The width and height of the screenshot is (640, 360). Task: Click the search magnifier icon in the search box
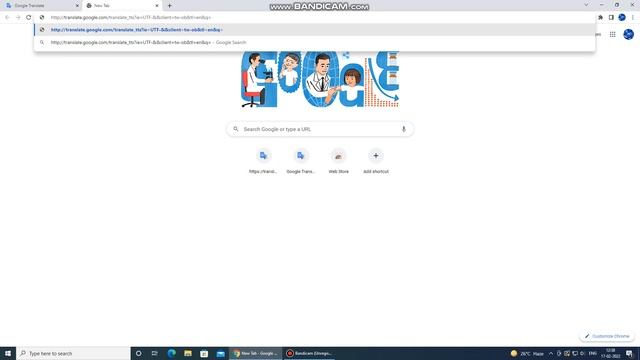pos(236,129)
